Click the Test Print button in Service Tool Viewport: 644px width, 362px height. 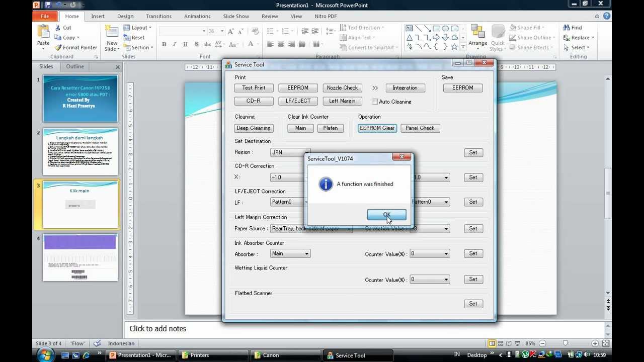(x=254, y=88)
